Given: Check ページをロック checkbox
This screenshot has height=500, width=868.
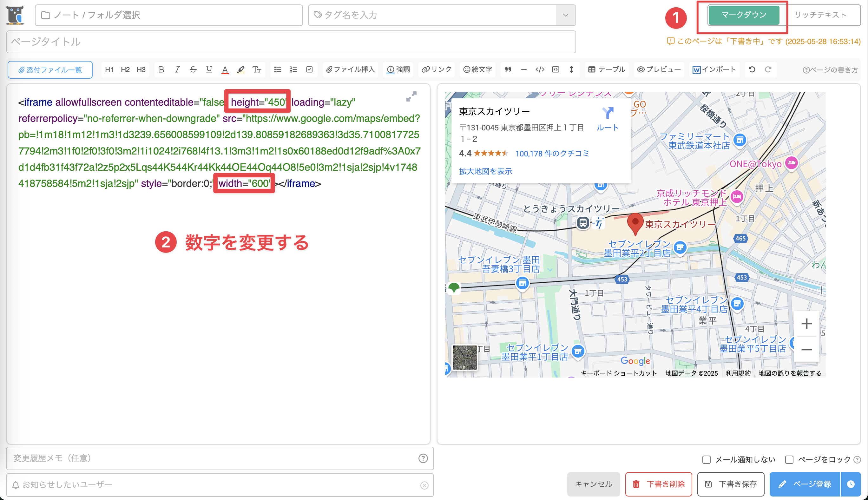Looking at the screenshot, I should [789, 460].
